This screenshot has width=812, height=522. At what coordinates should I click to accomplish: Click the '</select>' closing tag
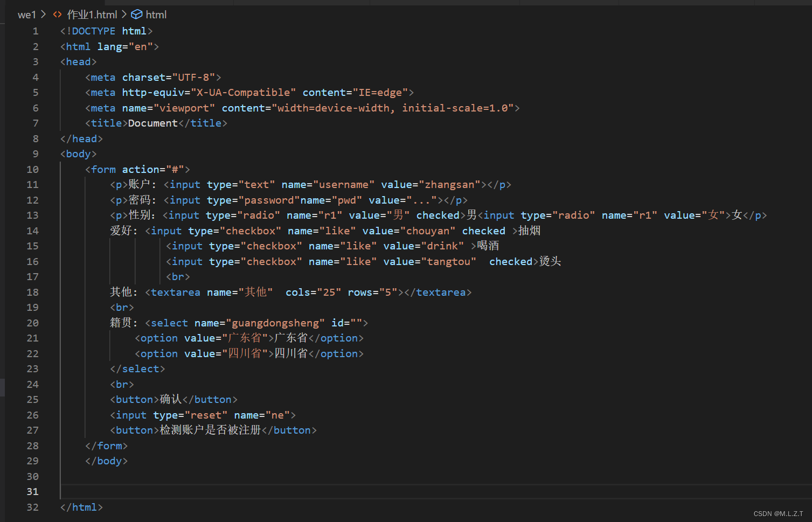(x=137, y=369)
